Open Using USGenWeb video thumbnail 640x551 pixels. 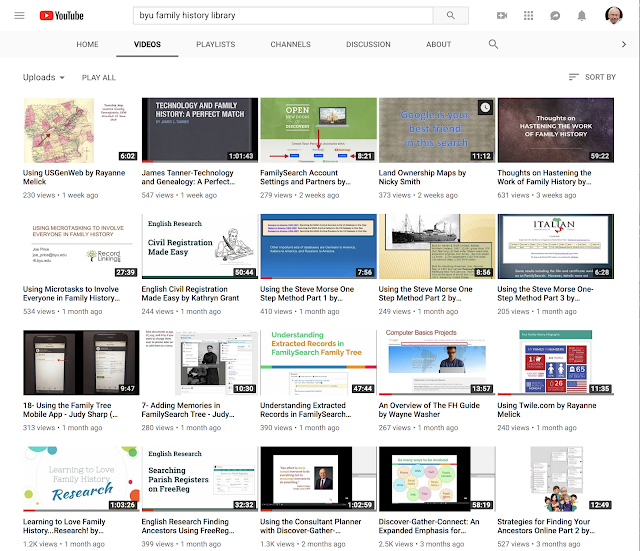coord(81,130)
